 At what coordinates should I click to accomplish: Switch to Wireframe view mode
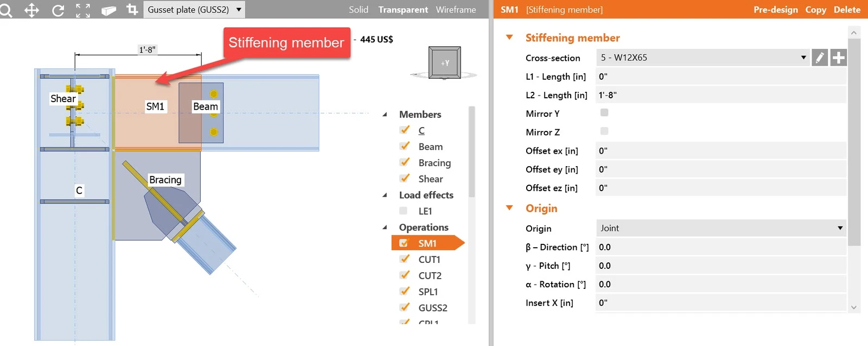tap(456, 10)
